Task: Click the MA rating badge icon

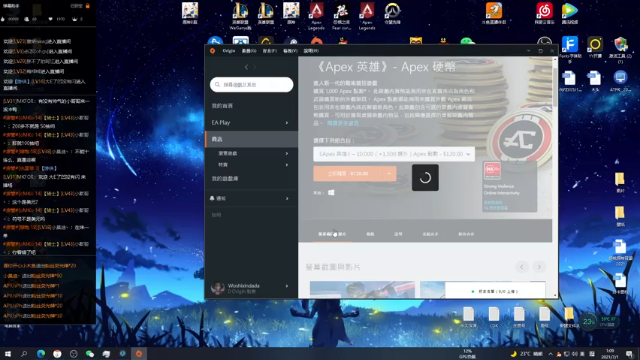Action: [x=492, y=171]
